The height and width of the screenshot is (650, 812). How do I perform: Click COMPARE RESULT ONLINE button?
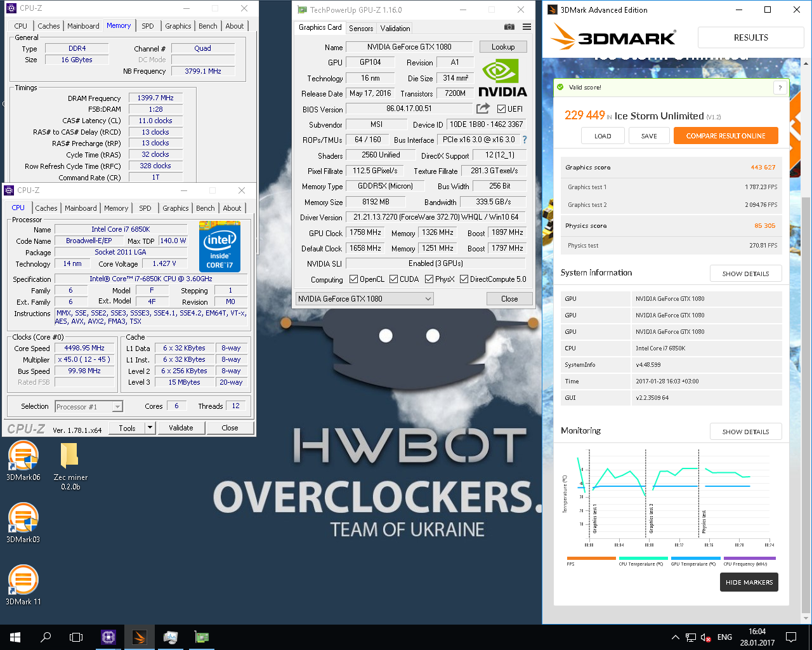[x=726, y=136]
